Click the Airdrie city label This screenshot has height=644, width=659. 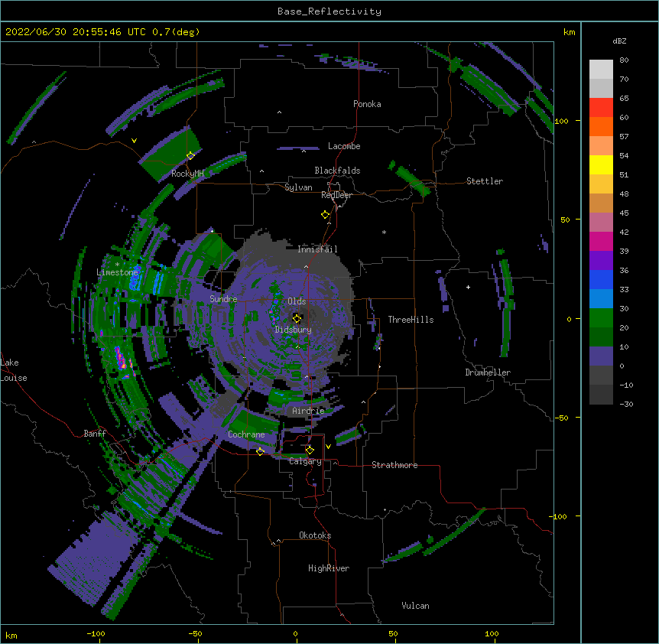tap(308, 411)
